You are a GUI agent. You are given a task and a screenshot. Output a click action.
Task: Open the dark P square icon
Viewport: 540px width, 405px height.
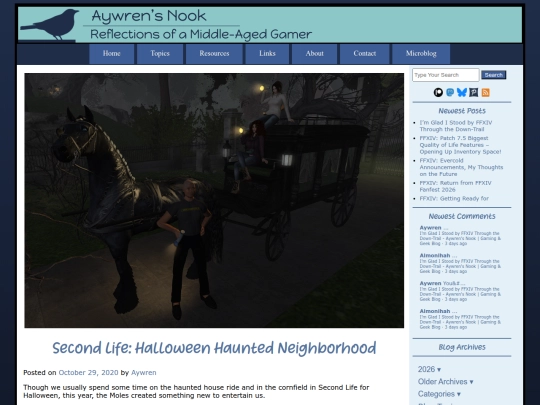tap(474, 92)
